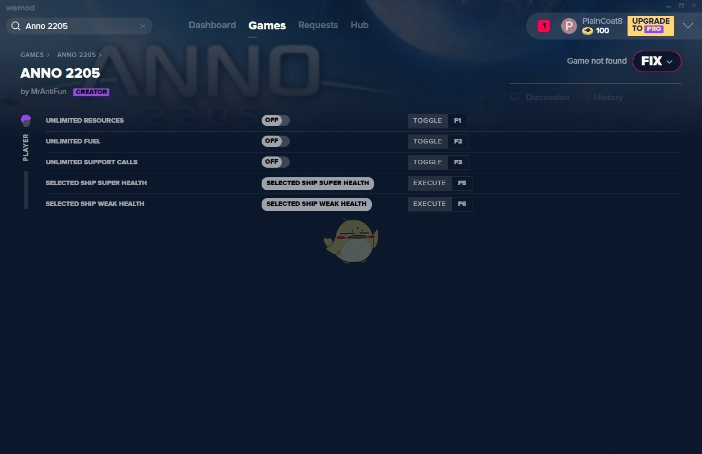Click TOGGLE hotkey for Unlimited Fuel
Viewport: 702px width, 454px height.
[428, 141]
